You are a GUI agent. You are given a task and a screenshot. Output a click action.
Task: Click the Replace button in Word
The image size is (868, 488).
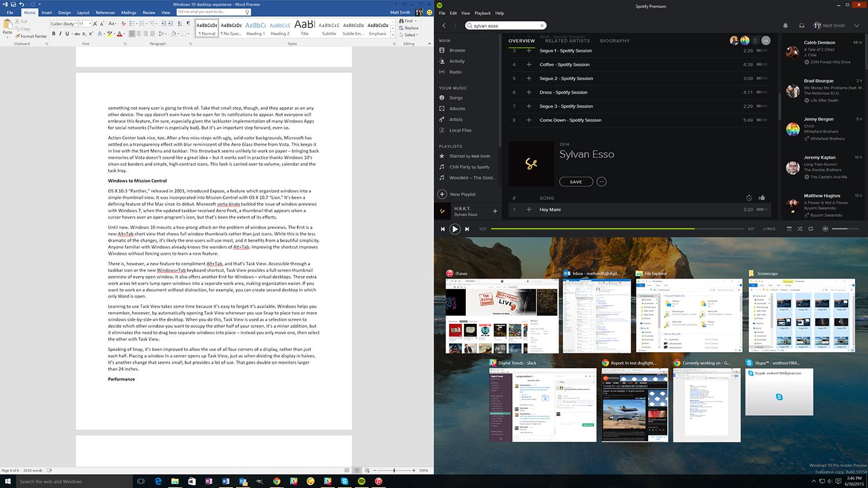409,28
